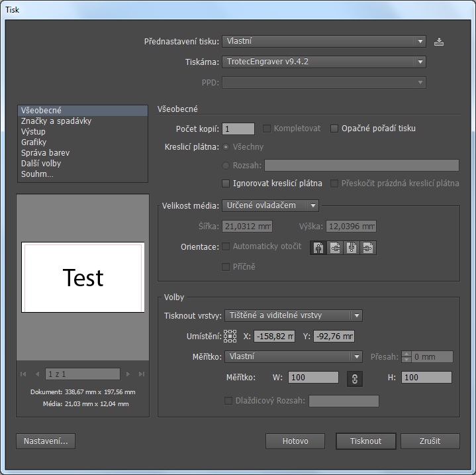476x475 pixels.
Task: Open the Správa barev section
Action: pyautogui.click(x=45, y=153)
